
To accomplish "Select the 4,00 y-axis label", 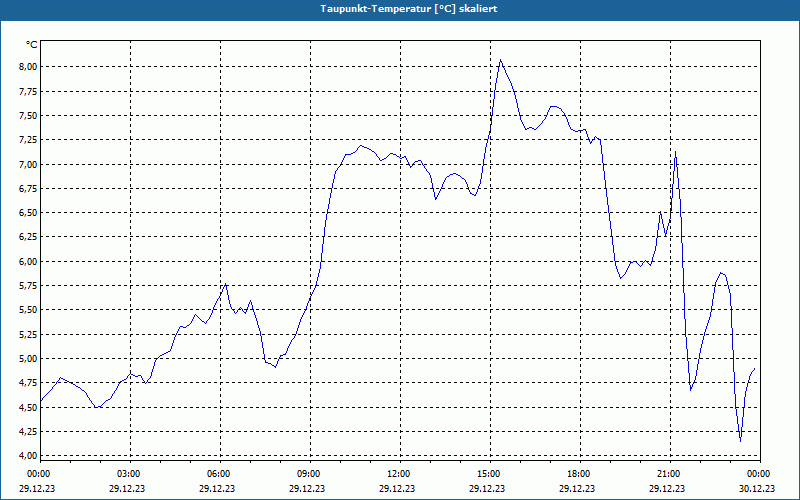I will tap(29, 456).
